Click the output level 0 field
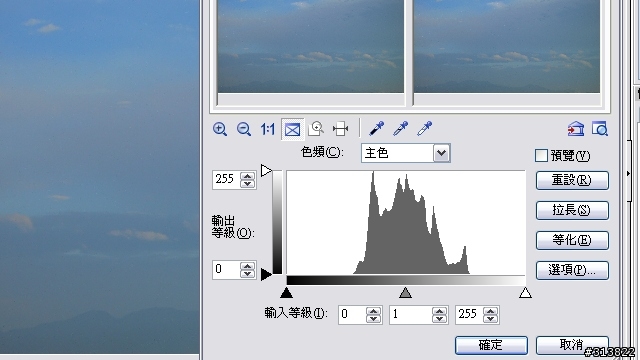Viewport: 640px width, 360px height. pos(227,270)
